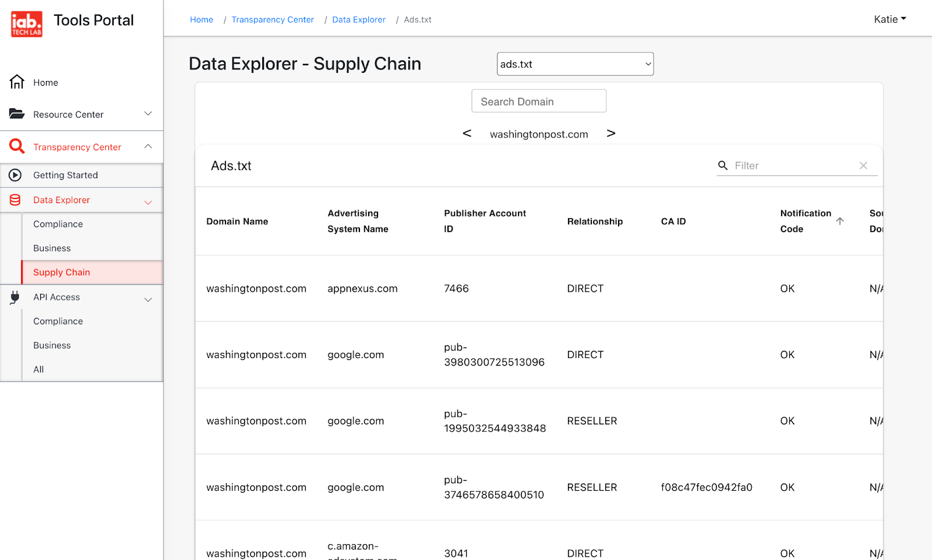The image size is (932, 560).
Task: Open Compliance under Data Explorer
Action: pos(58,224)
